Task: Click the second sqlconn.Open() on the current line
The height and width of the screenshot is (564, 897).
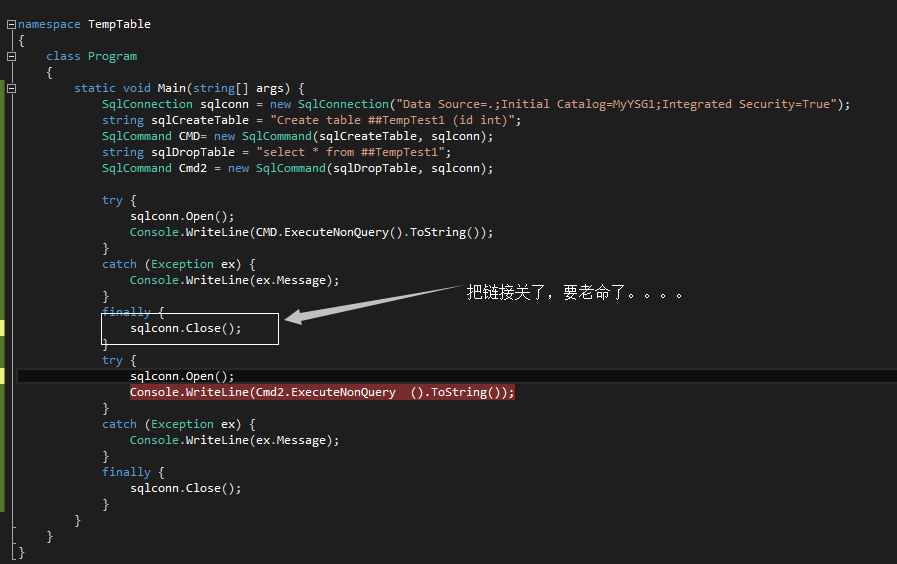Action: 182,376
